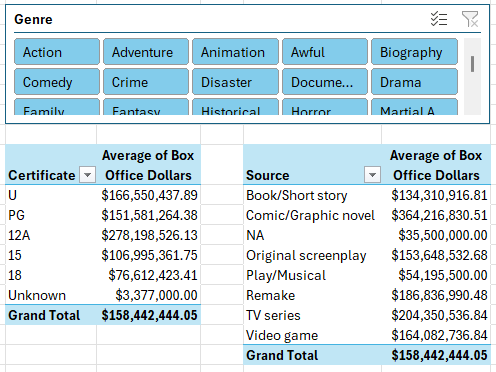Open the Source filter dropdown

(373, 175)
